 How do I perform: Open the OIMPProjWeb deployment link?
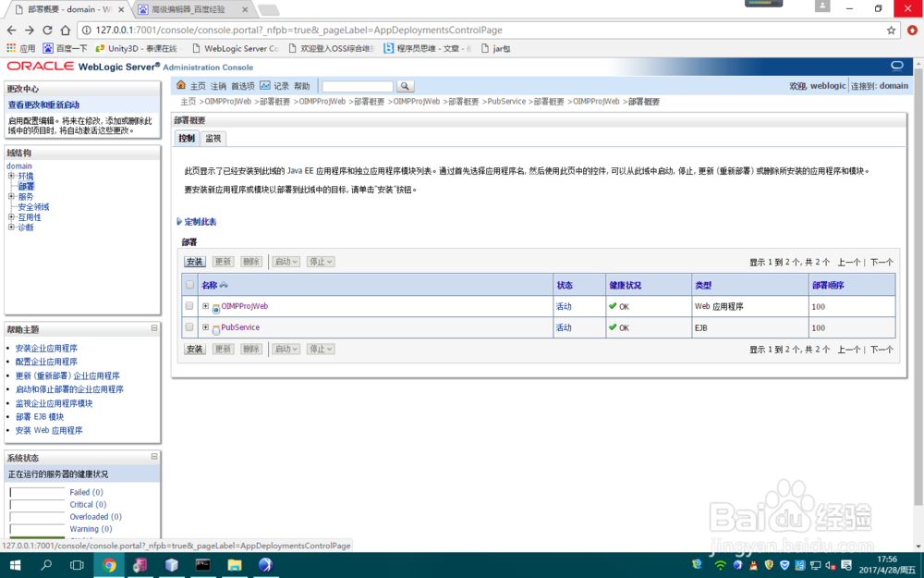point(245,306)
